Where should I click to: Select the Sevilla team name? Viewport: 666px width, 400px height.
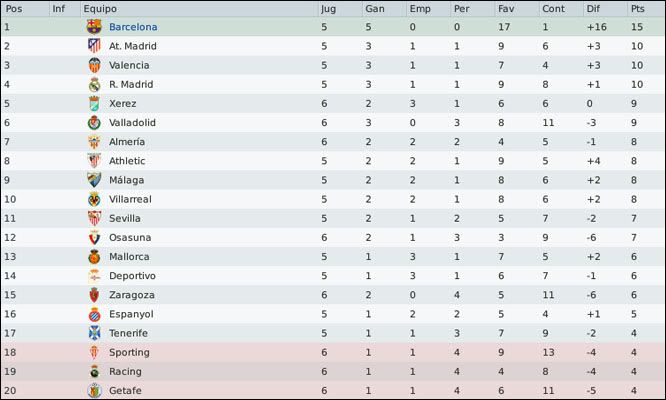(124, 218)
